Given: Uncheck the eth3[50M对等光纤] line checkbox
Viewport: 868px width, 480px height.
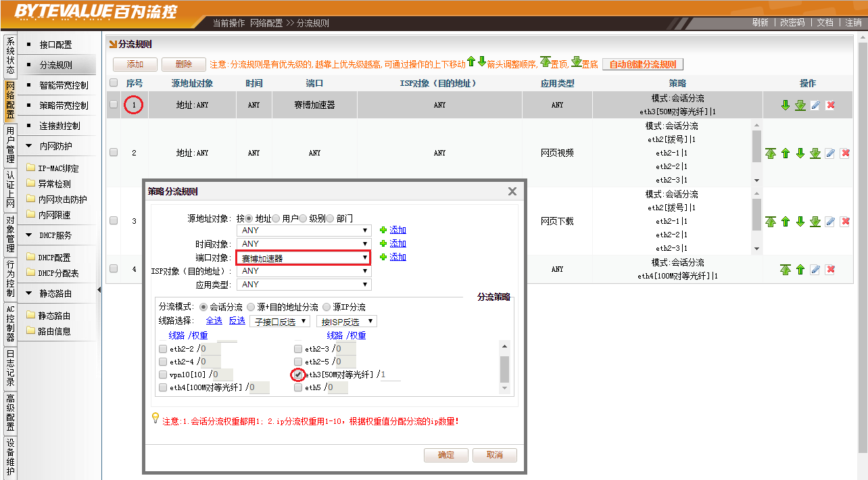Looking at the screenshot, I should tap(298, 375).
